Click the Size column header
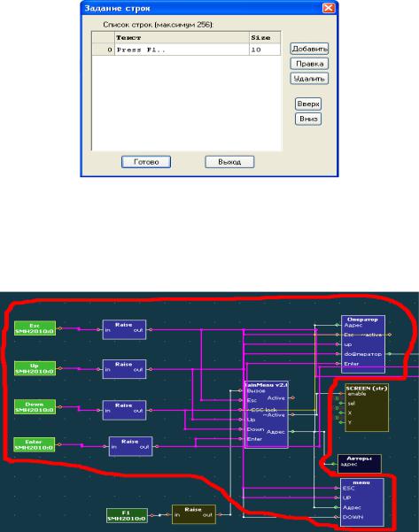Viewport: 419px width, 532px height. 265,38
